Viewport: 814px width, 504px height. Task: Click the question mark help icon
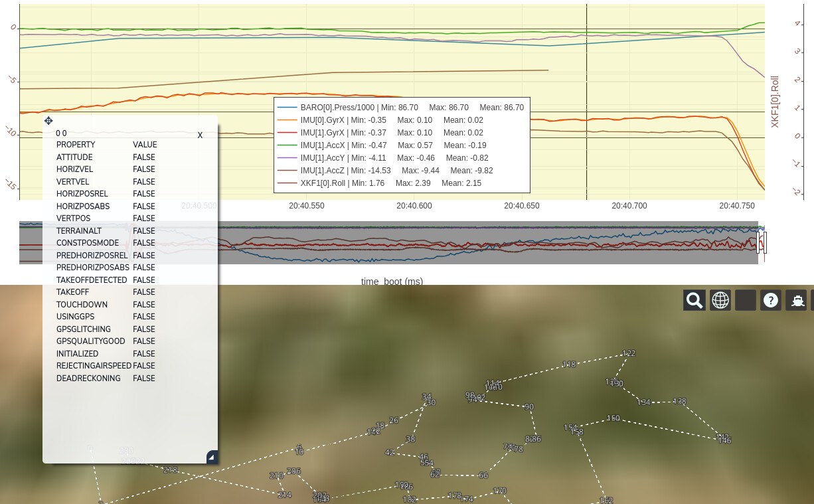(771, 300)
